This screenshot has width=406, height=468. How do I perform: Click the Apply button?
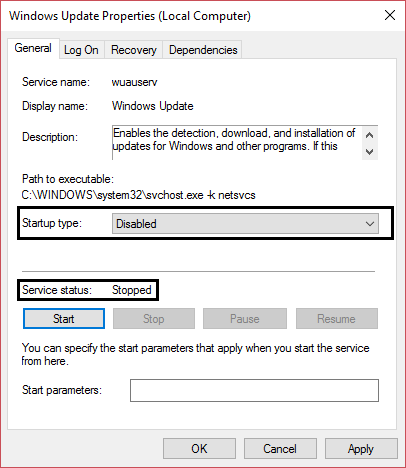361,449
